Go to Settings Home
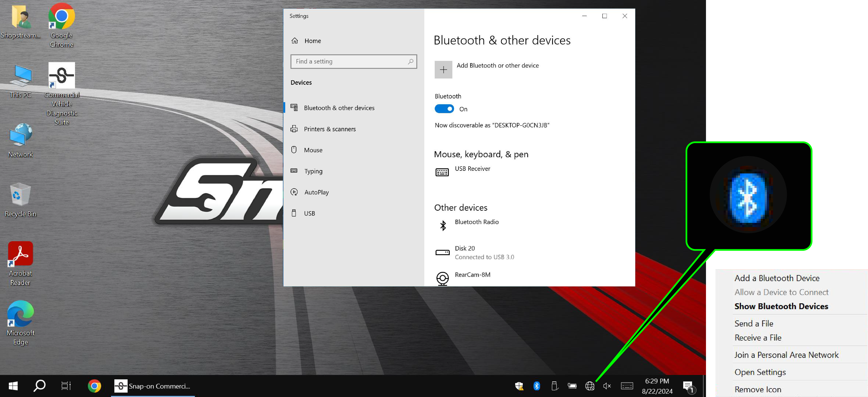The height and width of the screenshot is (397, 868). pos(312,41)
